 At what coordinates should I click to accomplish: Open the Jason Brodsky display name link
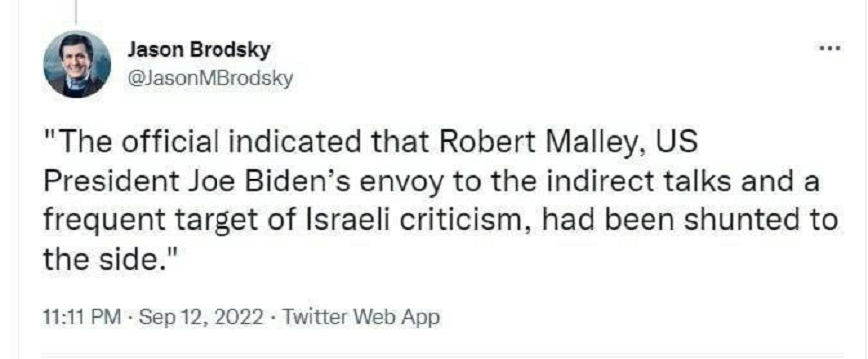click(199, 51)
